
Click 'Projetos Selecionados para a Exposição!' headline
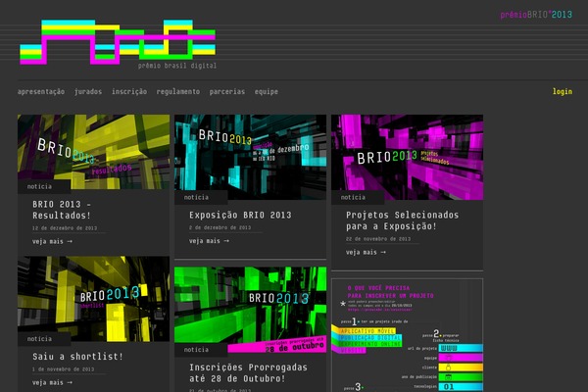(402, 220)
